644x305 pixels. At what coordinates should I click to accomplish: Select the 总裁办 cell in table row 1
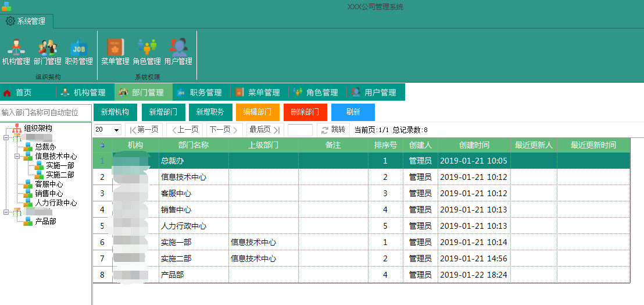194,161
